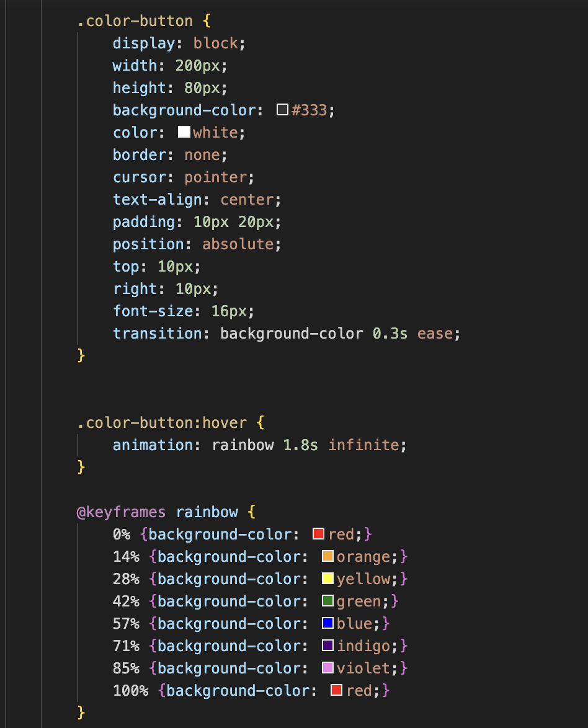
Task: Click the white color swatch
Action: 184,133
